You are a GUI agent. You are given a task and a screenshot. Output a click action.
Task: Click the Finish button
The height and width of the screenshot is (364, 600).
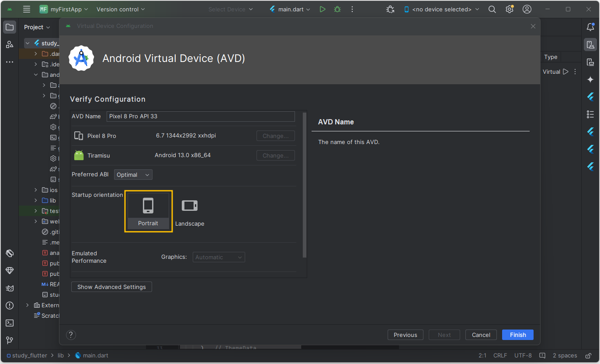pyautogui.click(x=518, y=335)
